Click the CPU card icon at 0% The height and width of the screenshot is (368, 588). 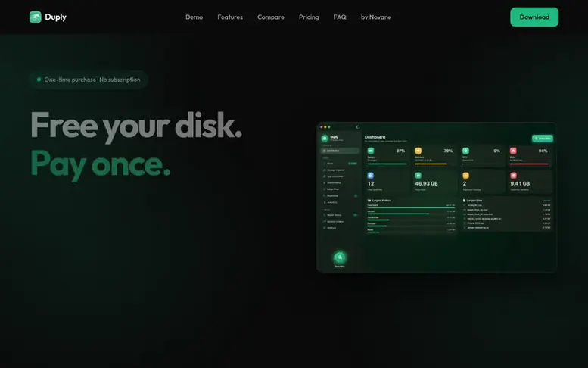pos(465,151)
